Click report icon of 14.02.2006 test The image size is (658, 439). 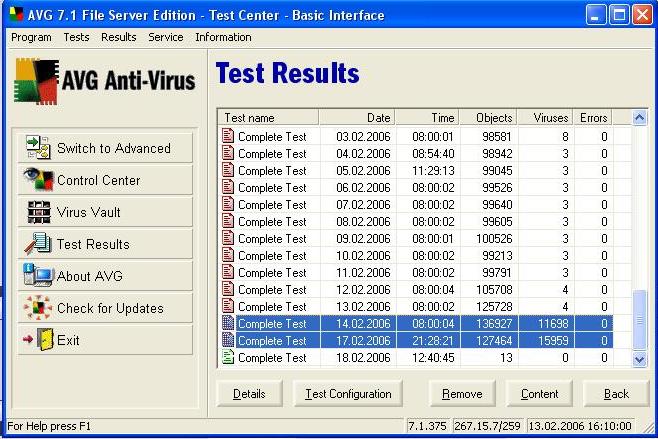coord(228,323)
